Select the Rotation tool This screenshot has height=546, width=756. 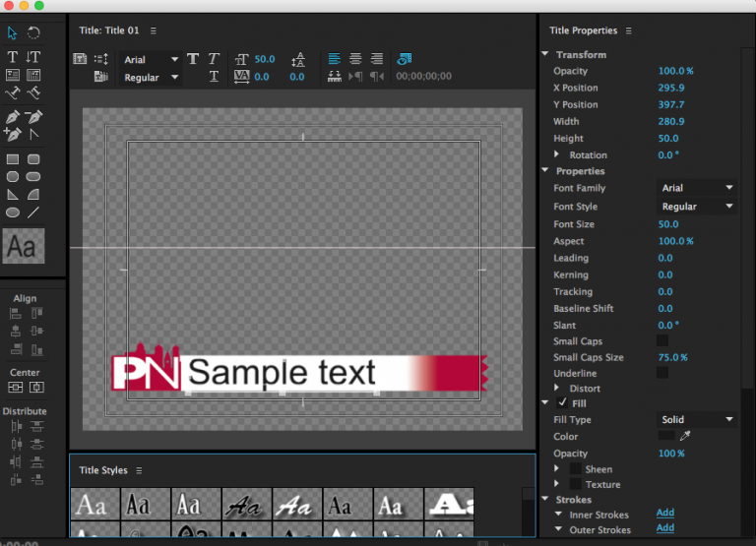click(x=33, y=32)
